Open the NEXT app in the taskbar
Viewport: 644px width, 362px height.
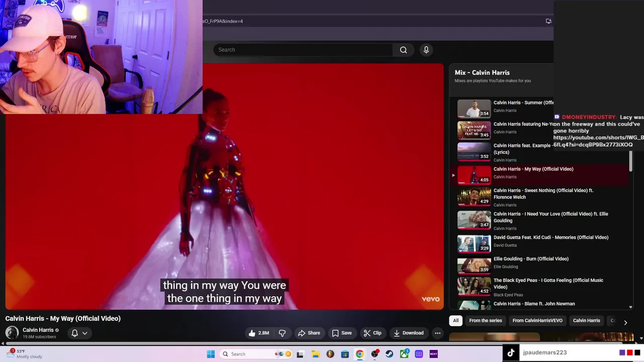click(x=434, y=354)
